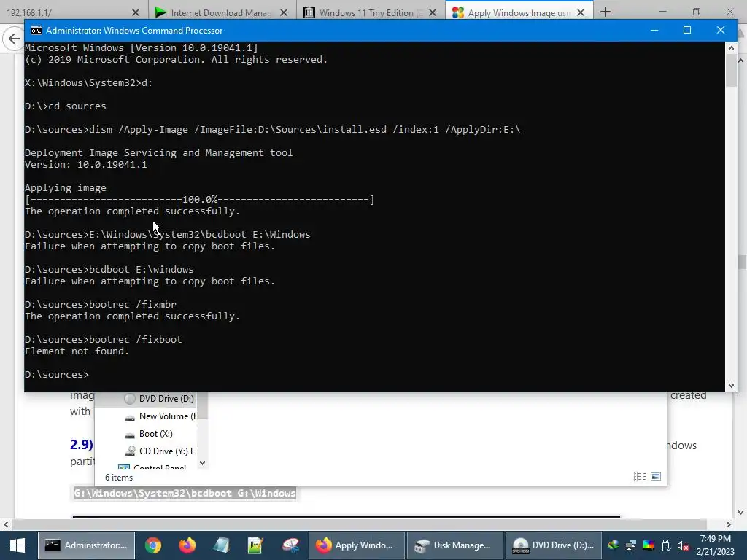Launch Google Chrome from taskbar

point(153,545)
